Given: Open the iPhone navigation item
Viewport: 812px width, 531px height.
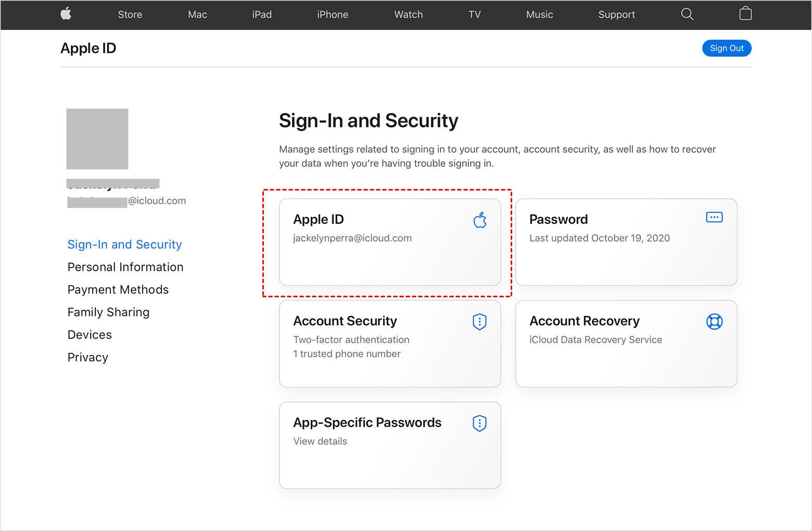Looking at the screenshot, I should (333, 15).
